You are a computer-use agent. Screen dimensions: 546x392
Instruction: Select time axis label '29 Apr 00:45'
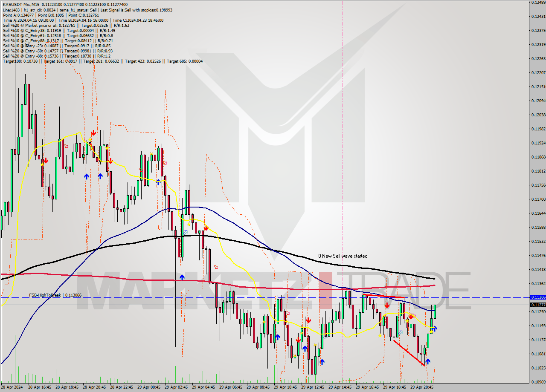(148, 387)
